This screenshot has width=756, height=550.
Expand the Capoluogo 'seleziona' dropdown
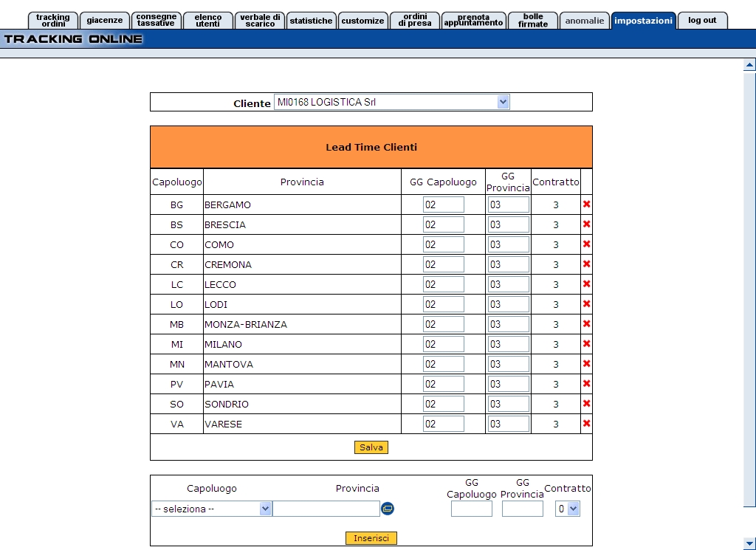(265, 509)
